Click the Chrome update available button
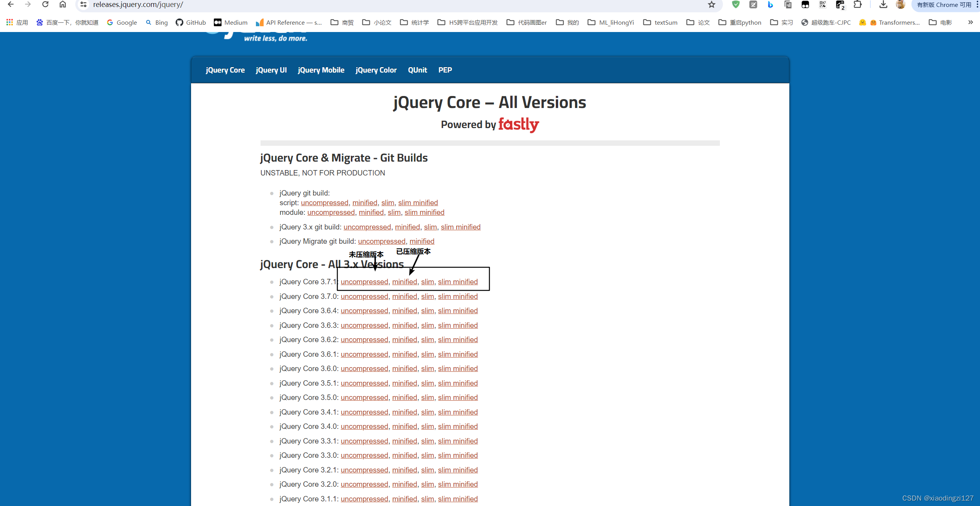This screenshot has height=506, width=980. [943, 5]
